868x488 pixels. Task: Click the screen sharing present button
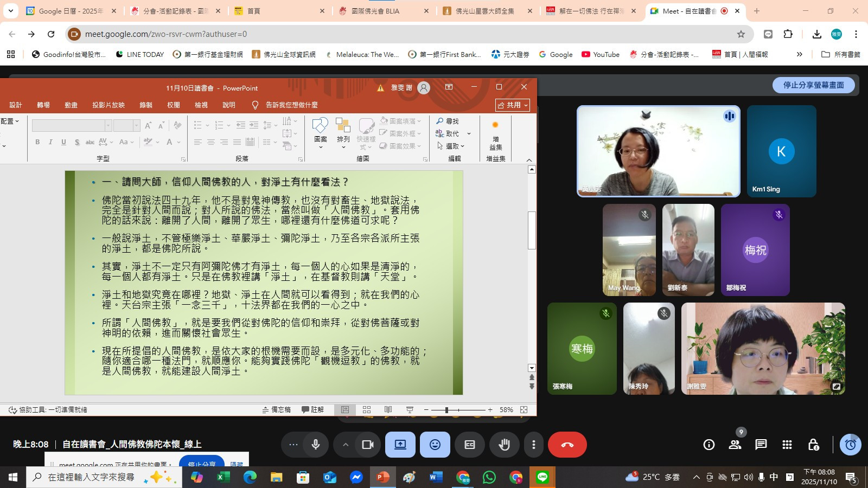(400, 445)
